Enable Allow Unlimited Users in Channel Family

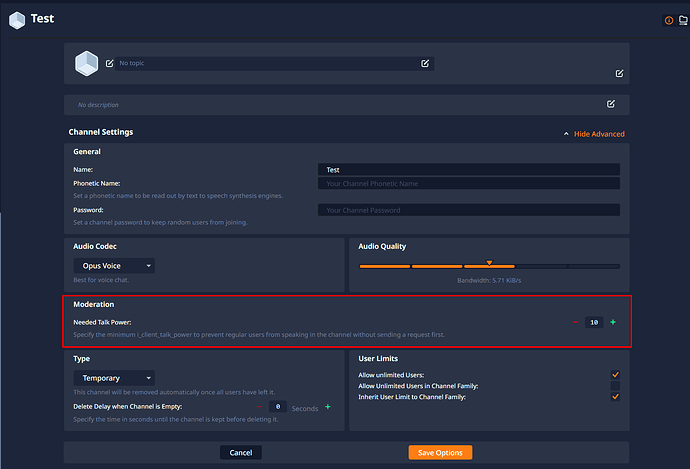point(615,386)
